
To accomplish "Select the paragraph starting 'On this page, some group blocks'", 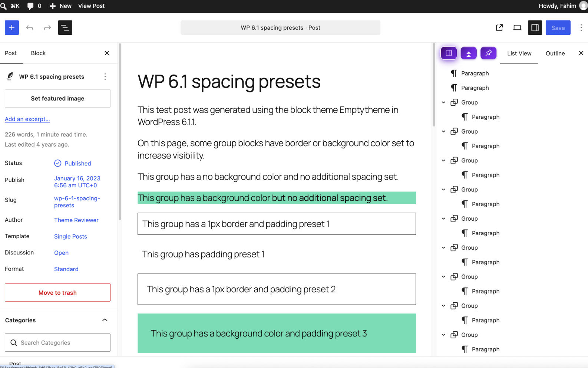I will (x=277, y=149).
